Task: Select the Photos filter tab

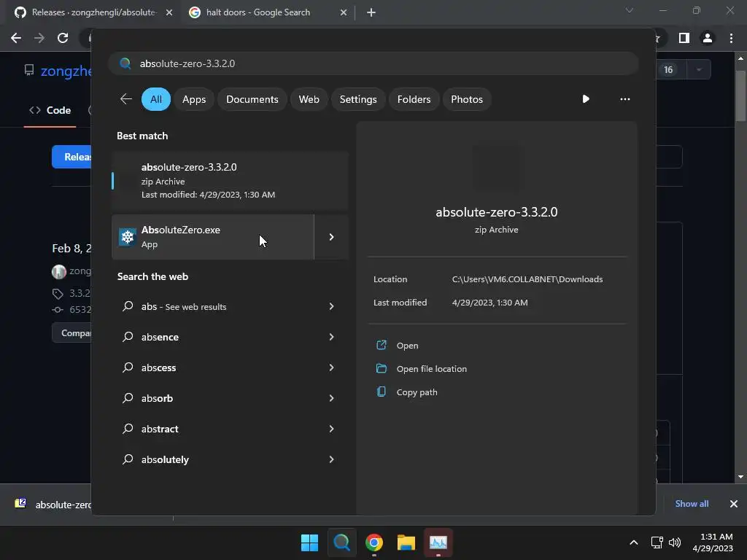Action: pyautogui.click(x=466, y=99)
